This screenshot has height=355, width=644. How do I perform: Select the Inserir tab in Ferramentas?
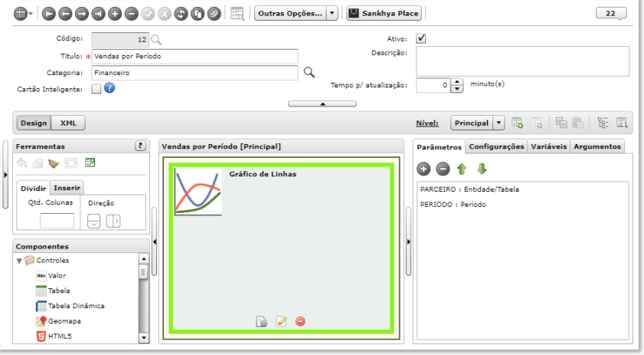point(67,188)
